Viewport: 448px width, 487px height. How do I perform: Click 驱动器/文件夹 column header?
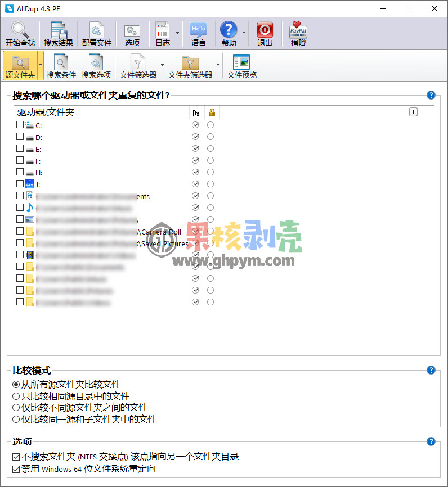(x=46, y=112)
